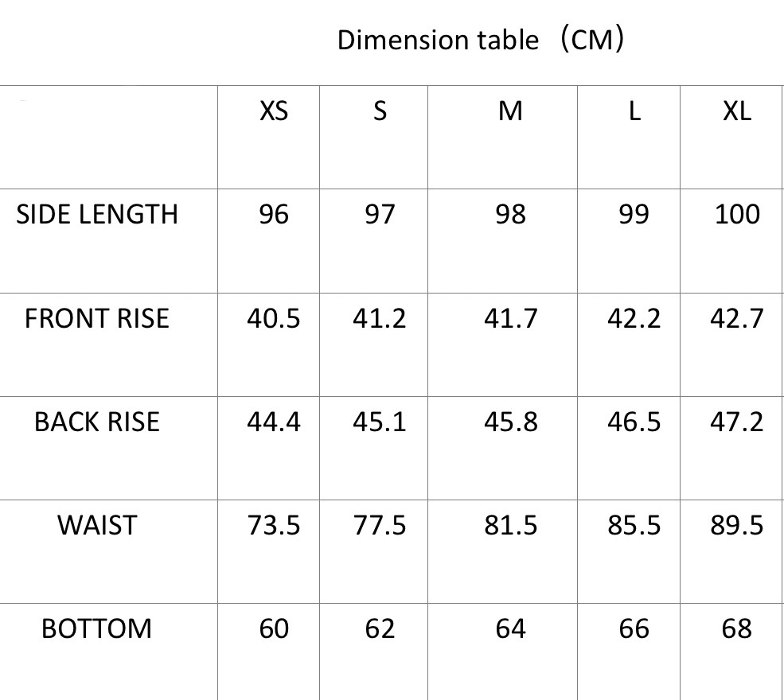Viewport: 784px width, 700px height.
Task: Select the XS column header
Action: [x=274, y=111]
